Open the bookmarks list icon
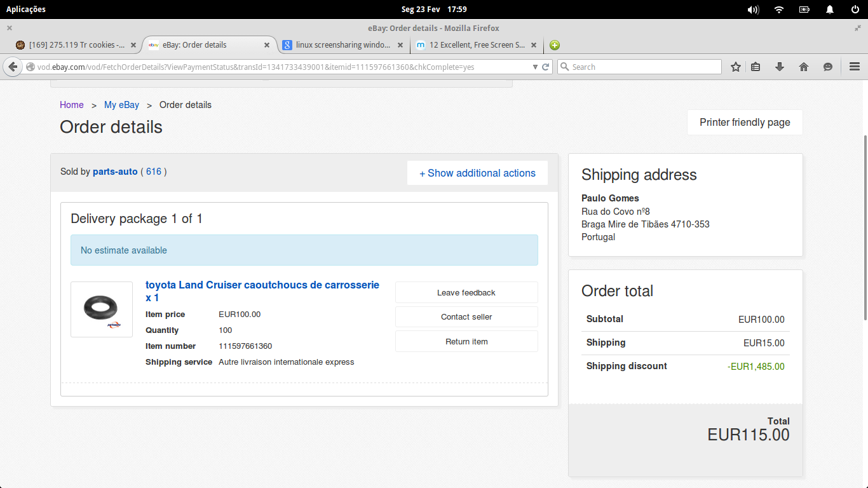The height and width of the screenshot is (488, 868). (756, 67)
